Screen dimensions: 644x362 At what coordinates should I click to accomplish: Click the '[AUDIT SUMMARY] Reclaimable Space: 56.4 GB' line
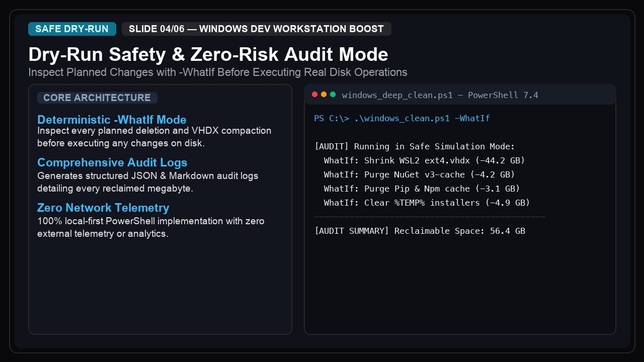tap(420, 231)
